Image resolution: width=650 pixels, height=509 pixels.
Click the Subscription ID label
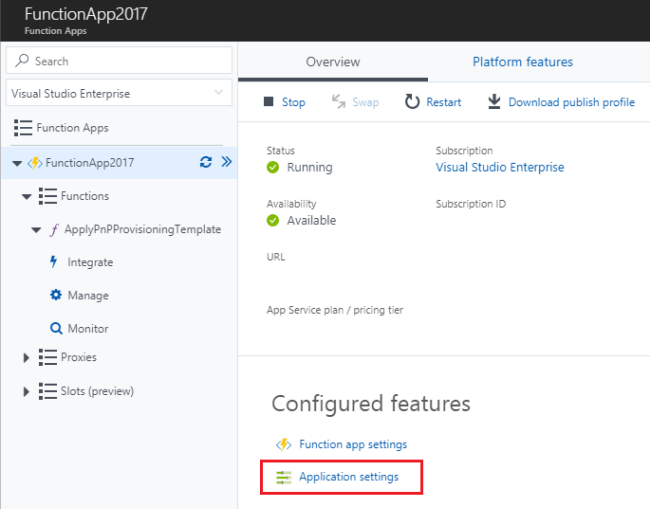pyautogui.click(x=471, y=204)
